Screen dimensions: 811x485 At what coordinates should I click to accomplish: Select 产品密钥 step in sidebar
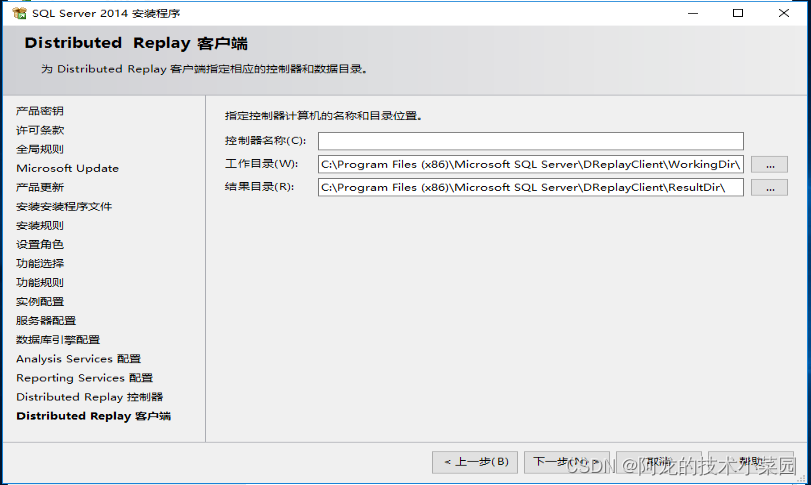pyautogui.click(x=40, y=111)
